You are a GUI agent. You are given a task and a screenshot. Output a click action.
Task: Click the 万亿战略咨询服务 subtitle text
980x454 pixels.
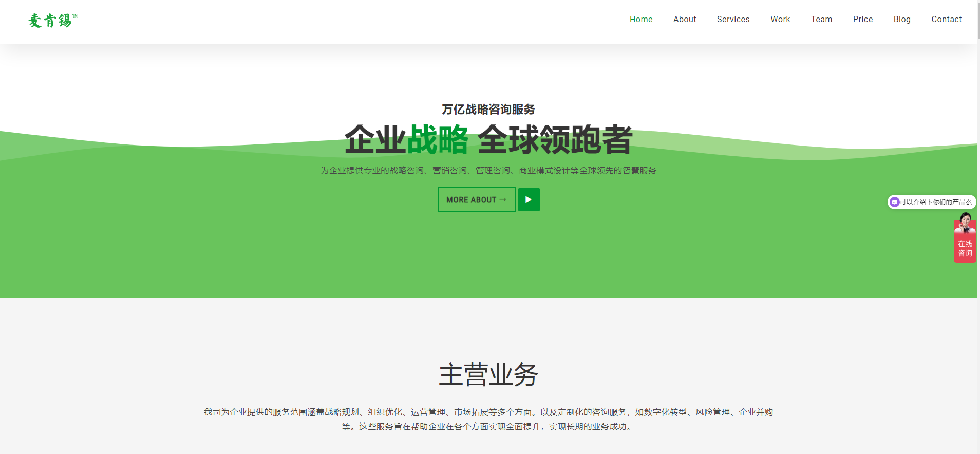pyautogui.click(x=488, y=110)
